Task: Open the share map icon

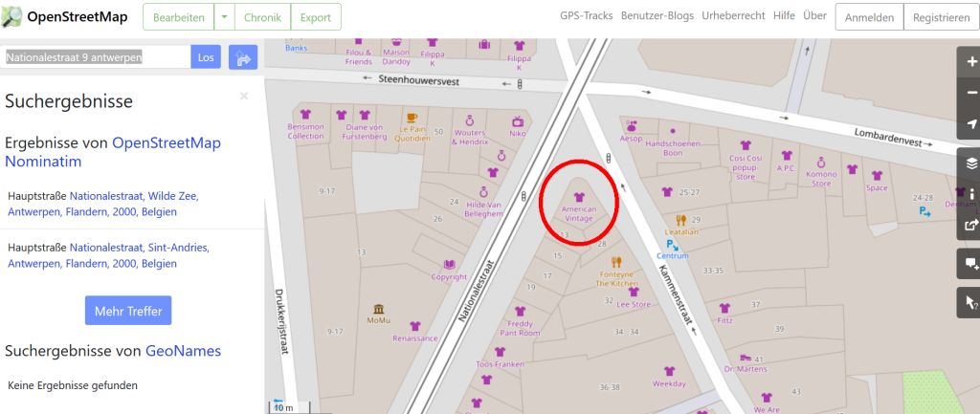Action: point(970,226)
